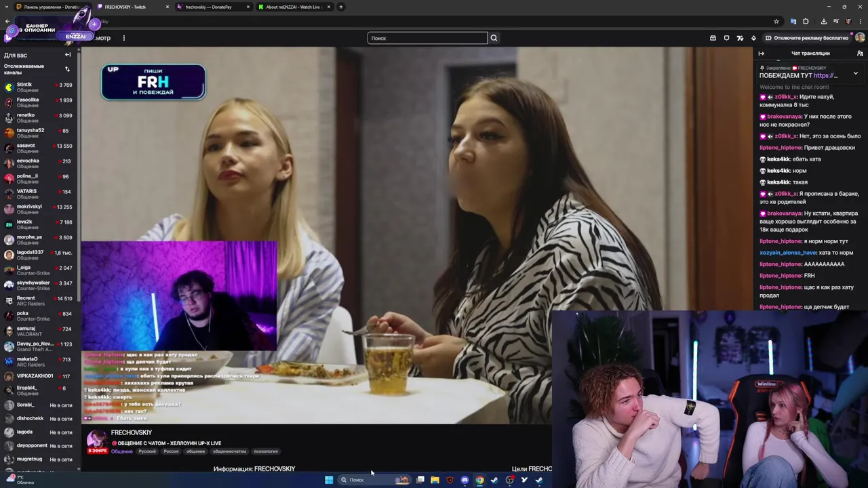868x488 pixels.
Task: Open the mokrivskyi channel in the sidebar
Action: pos(39,209)
